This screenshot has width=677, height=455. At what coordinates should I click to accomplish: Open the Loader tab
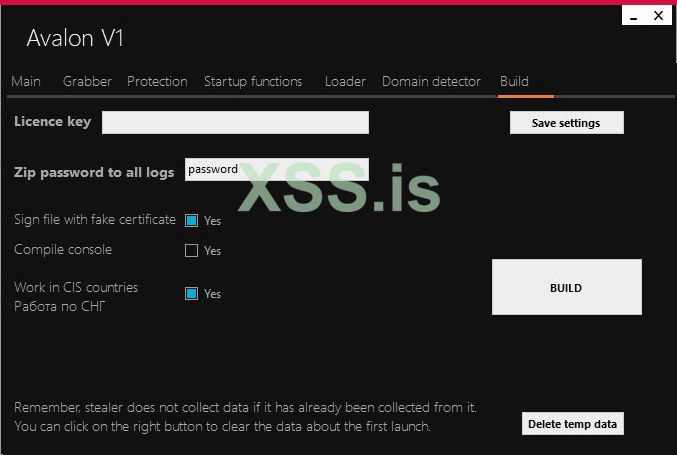(x=345, y=81)
